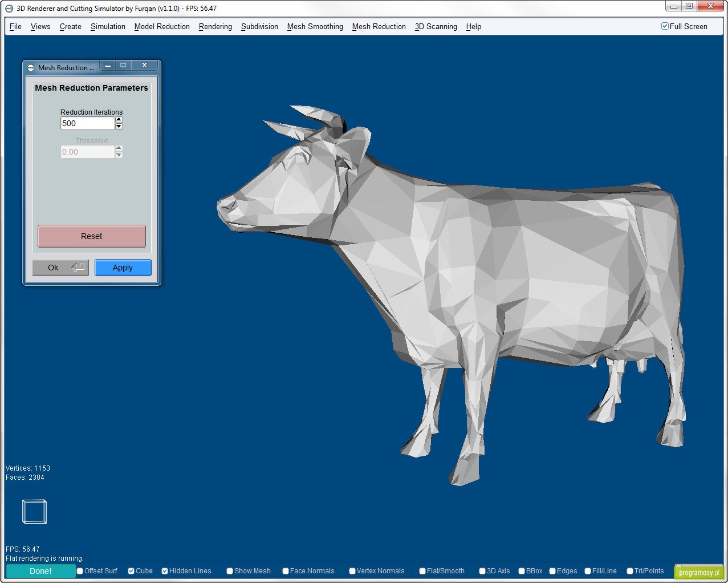Open the Model Reduction menu
Image resolution: width=728 pixels, height=583 pixels.
(162, 26)
